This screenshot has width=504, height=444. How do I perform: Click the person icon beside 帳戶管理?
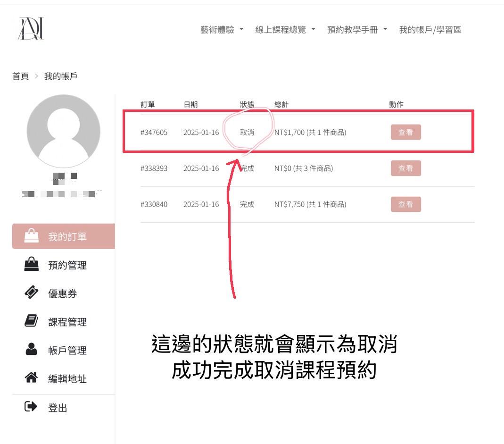click(31, 350)
